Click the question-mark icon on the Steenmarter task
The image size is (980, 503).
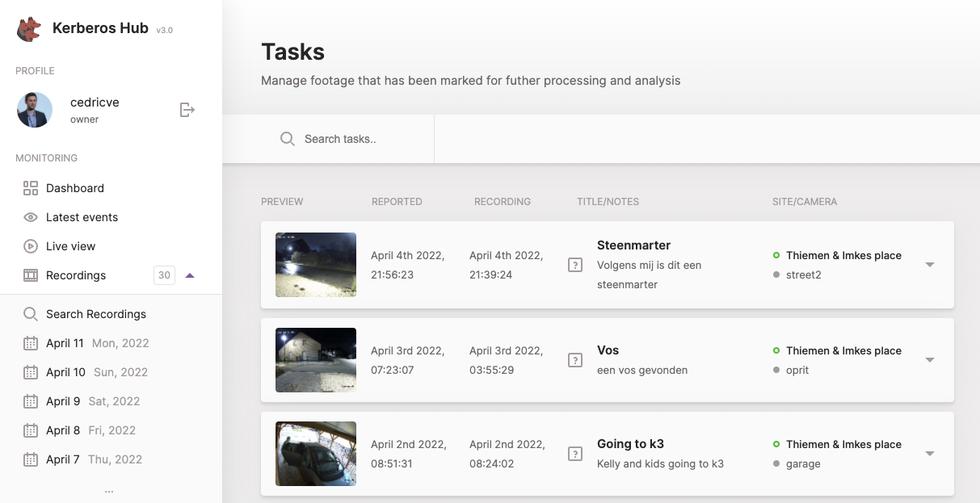pos(574,264)
